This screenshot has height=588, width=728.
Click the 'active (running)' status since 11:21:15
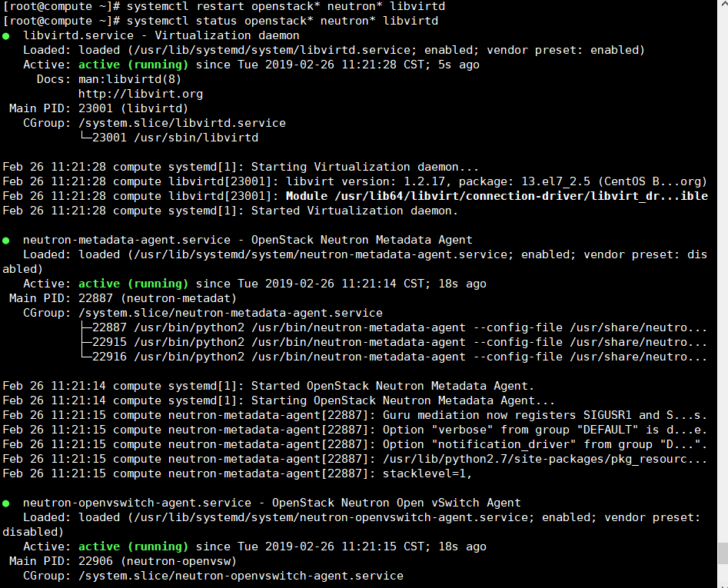[133, 546]
